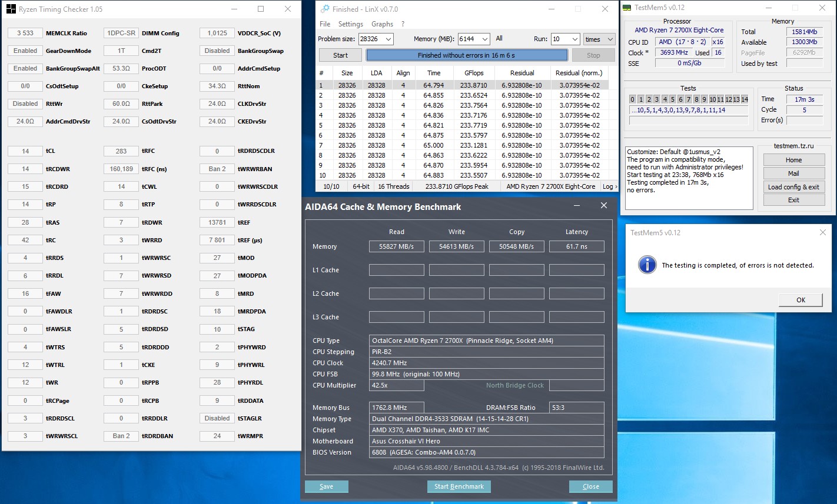Click the TestMem5 Clock value 3693 MHz

pyautogui.click(x=675, y=52)
